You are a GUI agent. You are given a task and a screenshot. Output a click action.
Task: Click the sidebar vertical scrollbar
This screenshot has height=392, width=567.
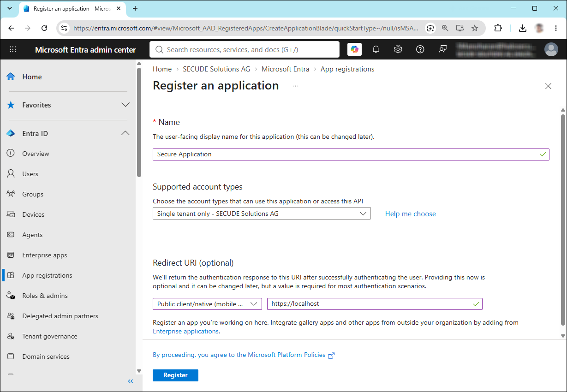coord(139,122)
